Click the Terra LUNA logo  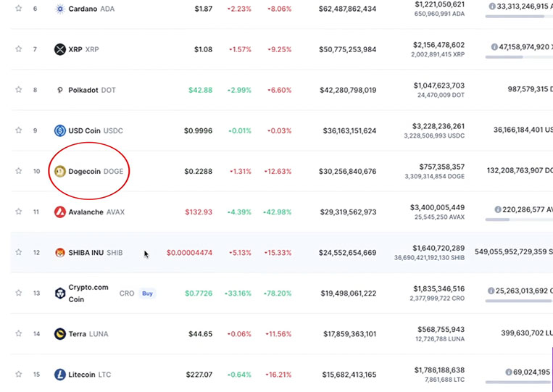(60, 334)
